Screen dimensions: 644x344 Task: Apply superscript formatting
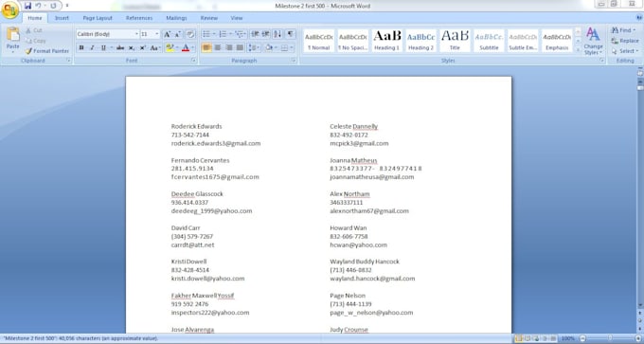tap(142, 48)
